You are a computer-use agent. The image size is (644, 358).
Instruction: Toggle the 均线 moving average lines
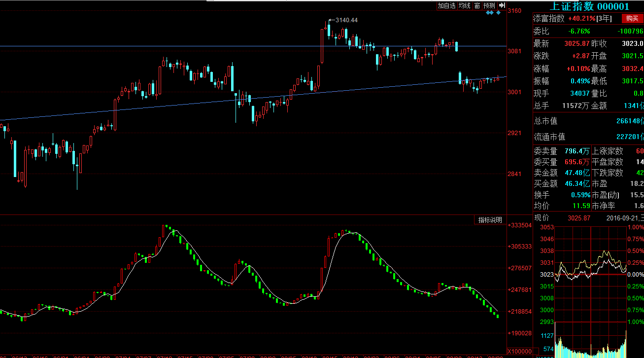click(x=464, y=5)
